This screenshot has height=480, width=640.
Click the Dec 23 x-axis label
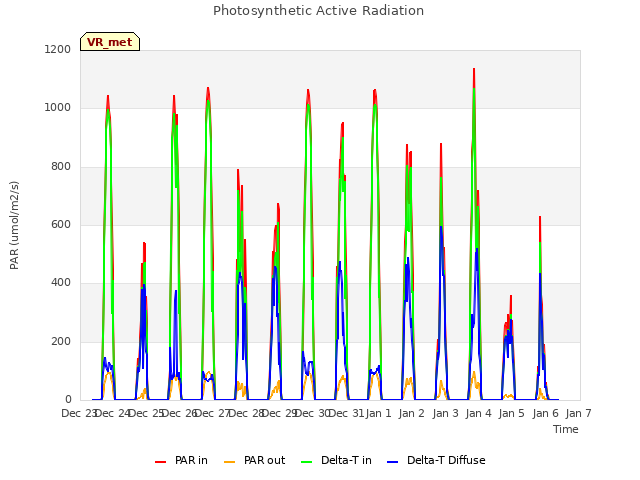[x=80, y=413]
